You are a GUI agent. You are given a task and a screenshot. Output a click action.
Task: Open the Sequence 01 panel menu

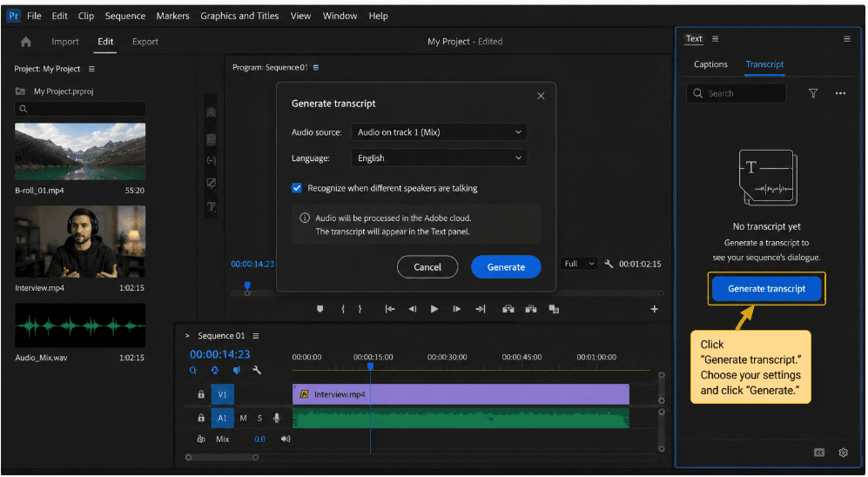click(x=256, y=336)
